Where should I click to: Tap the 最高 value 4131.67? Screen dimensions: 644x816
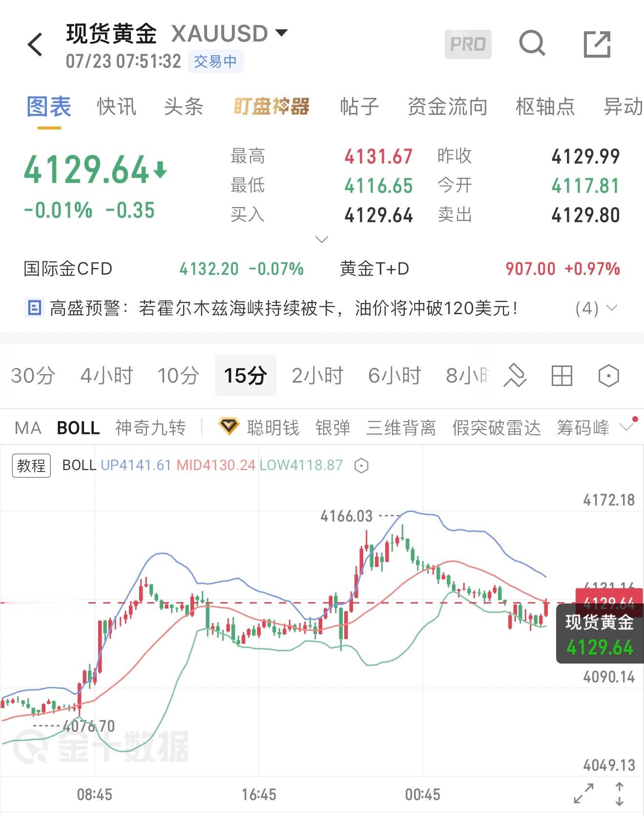coord(378,157)
